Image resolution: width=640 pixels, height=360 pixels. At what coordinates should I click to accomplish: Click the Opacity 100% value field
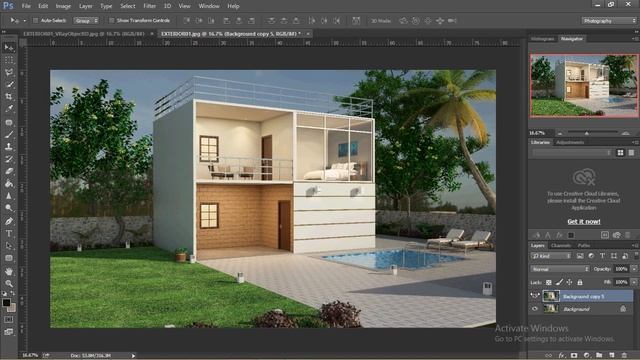[621, 269]
